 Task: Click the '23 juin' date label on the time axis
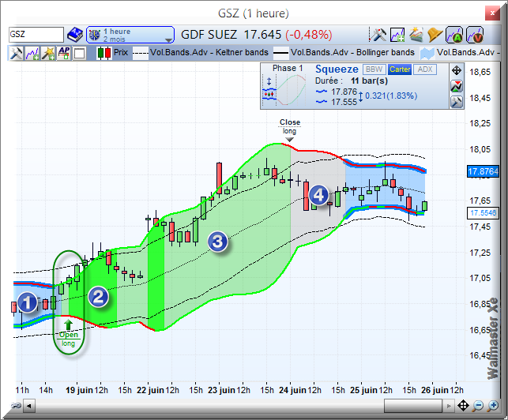click(x=221, y=390)
